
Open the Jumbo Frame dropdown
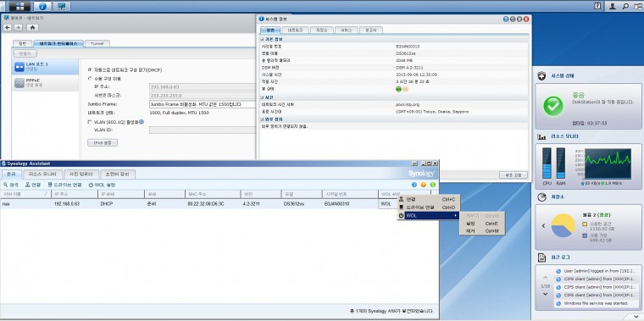click(x=202, y=104)
